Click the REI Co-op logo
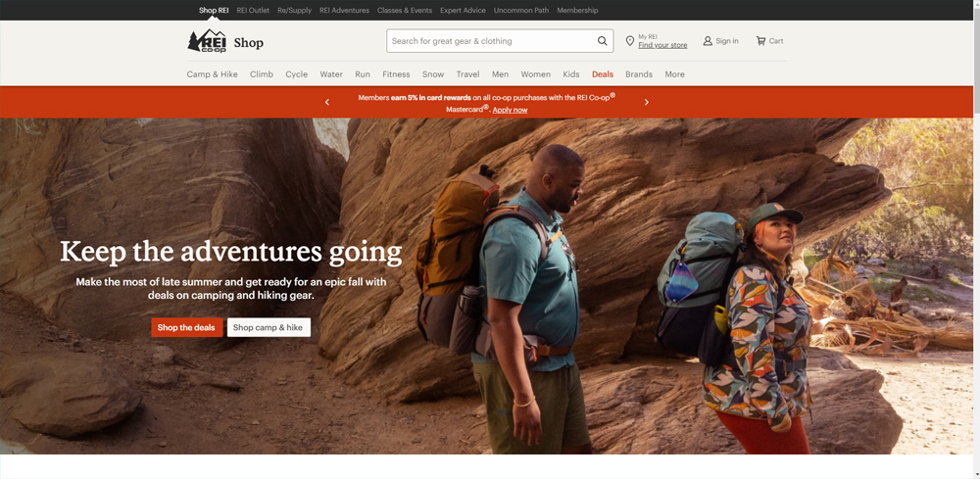Screen dimensions: 980x479 207,41
